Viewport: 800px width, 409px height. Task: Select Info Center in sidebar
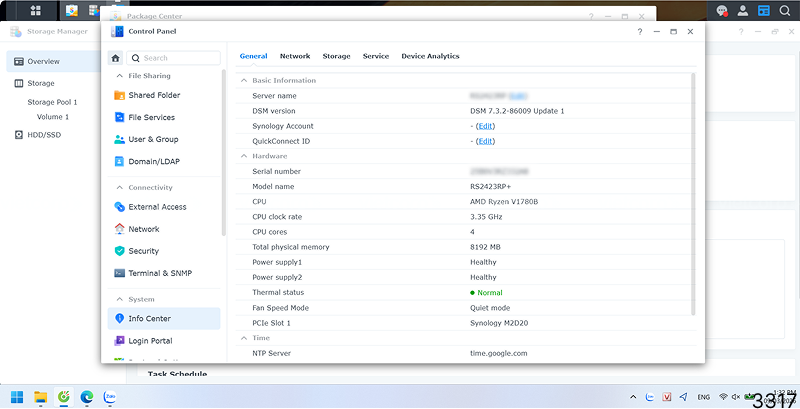[164, 319]
